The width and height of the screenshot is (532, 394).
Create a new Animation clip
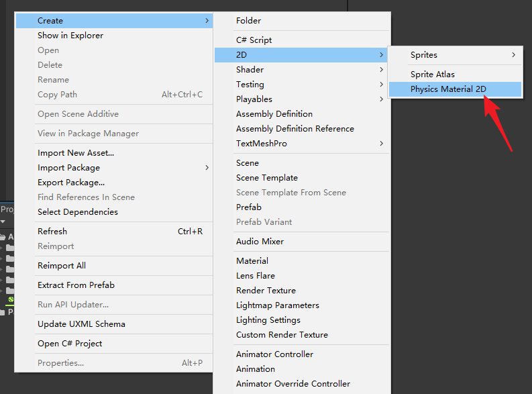tap(301, 369)
